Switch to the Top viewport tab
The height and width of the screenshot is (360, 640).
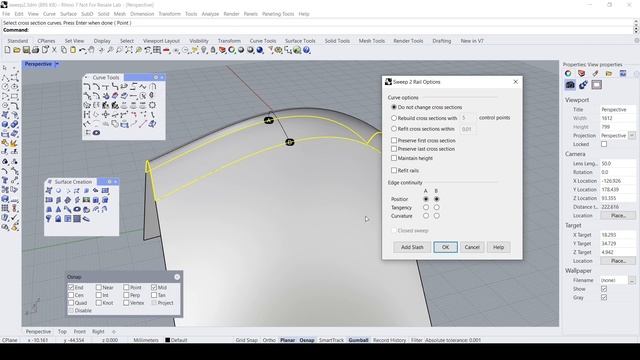point(62,331)
